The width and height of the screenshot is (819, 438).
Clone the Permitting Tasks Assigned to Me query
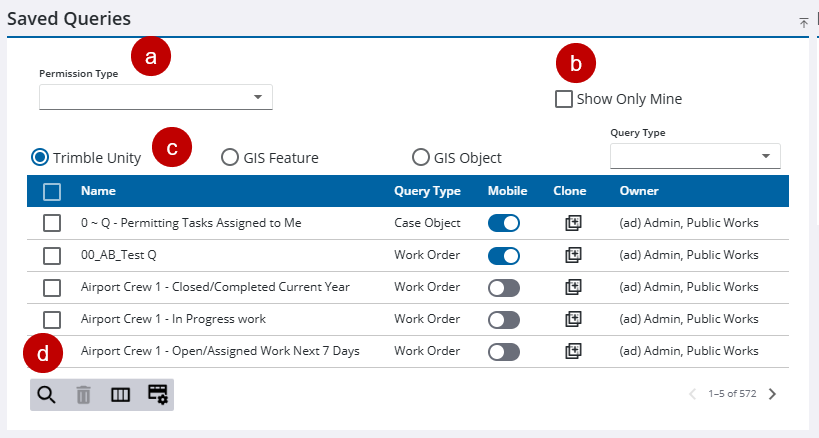pos(573,223)
